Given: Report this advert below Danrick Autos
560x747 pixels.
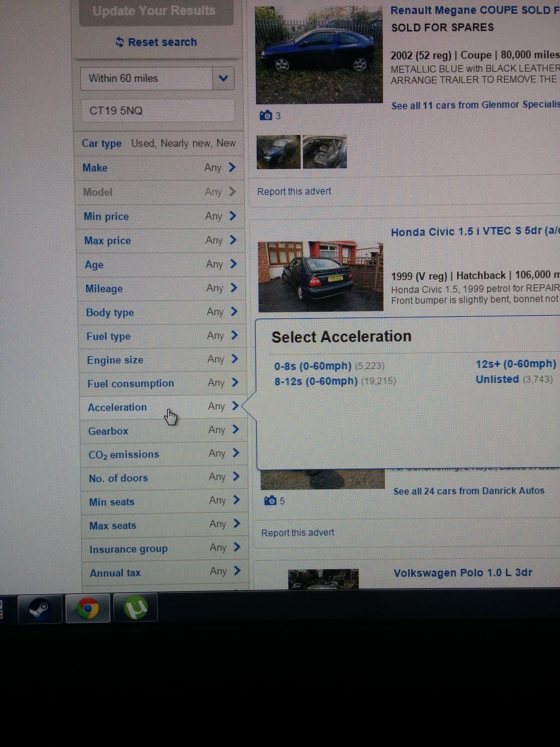Looking at the screenshot, I should pos(298,533).
